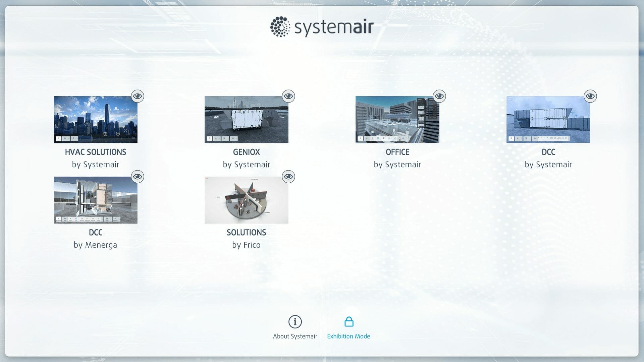Toggle the preview eye on DCC by Menerga
644x362 pixels.
coord(137,176)
